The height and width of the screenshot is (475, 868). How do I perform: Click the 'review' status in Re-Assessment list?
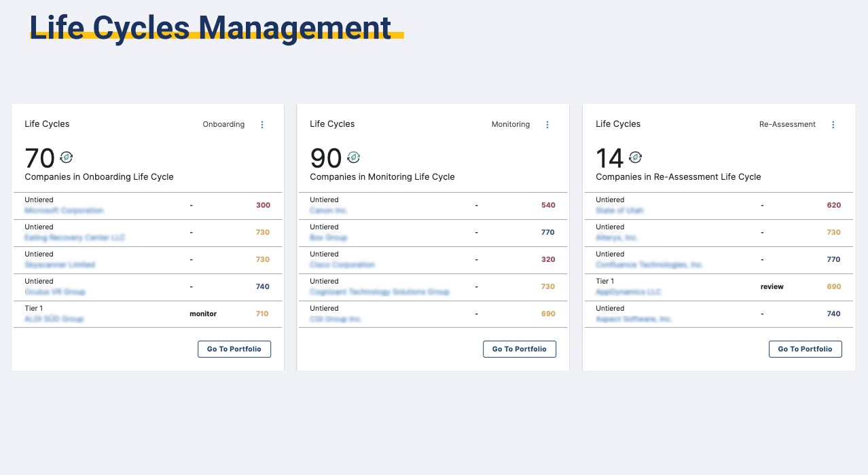(772, 286)
